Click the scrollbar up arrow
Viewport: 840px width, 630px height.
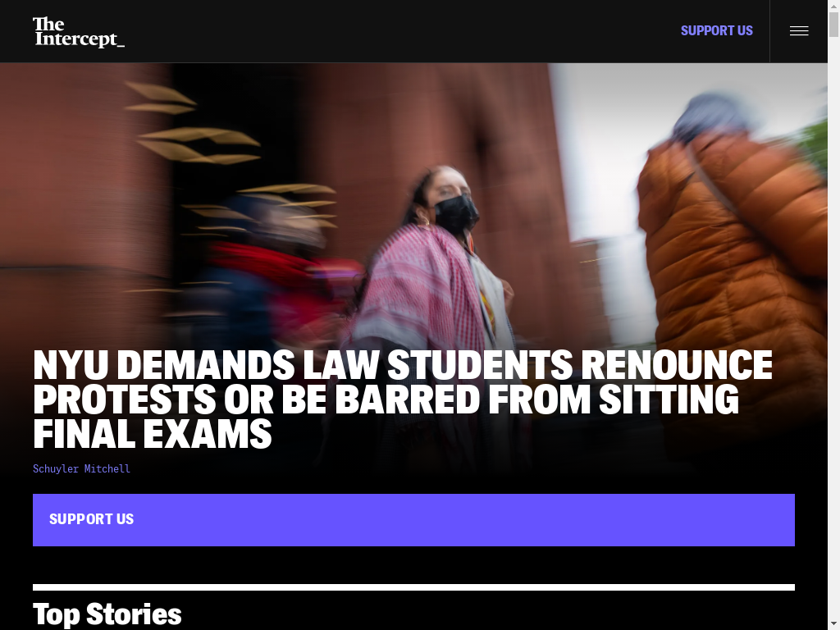point(833,5)
